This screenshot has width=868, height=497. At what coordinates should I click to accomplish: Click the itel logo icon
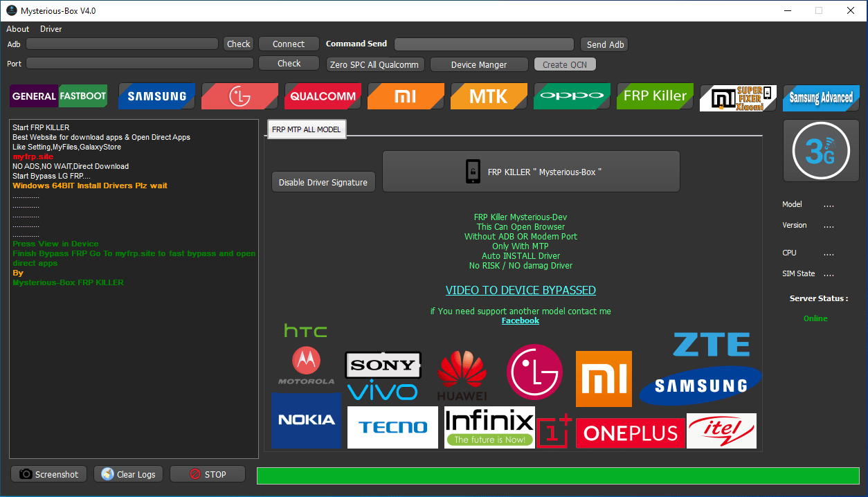721,431
